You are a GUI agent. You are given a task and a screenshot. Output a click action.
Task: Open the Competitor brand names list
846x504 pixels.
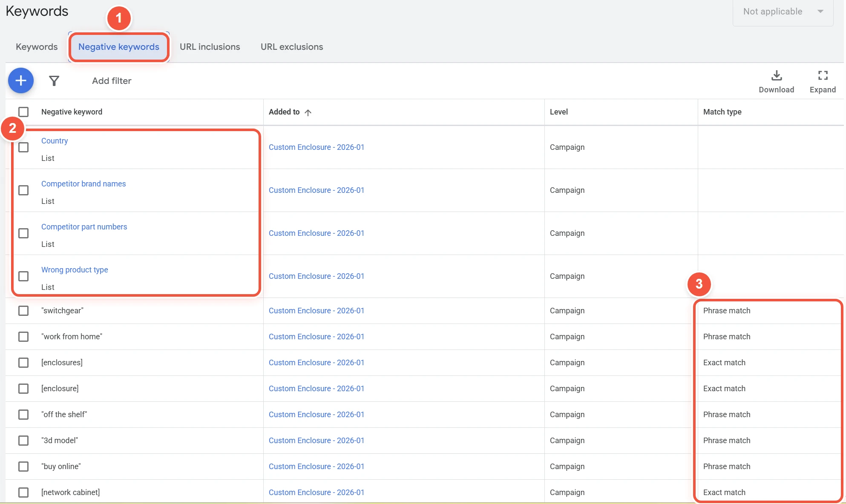(83, 184)
